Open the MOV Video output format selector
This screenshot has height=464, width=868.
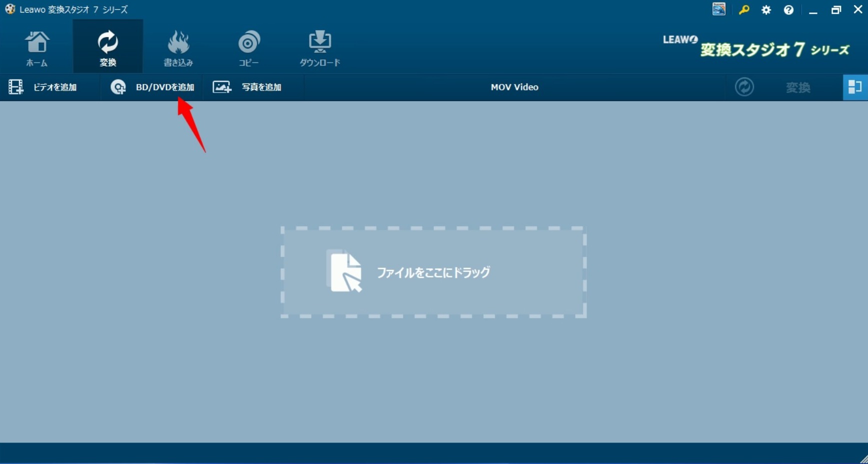[514, 87]
